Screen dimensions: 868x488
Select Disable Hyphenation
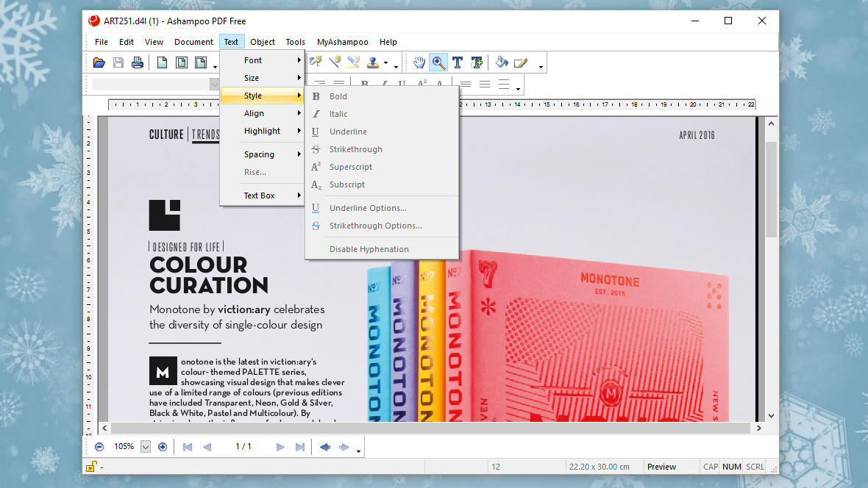click(x=382, y=249)
